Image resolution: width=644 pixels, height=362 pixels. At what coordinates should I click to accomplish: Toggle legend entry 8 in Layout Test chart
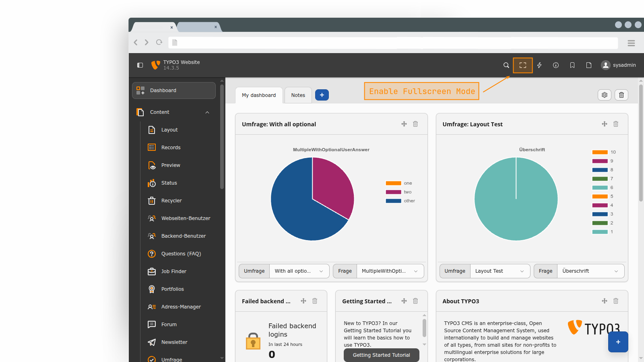[603, 170]
